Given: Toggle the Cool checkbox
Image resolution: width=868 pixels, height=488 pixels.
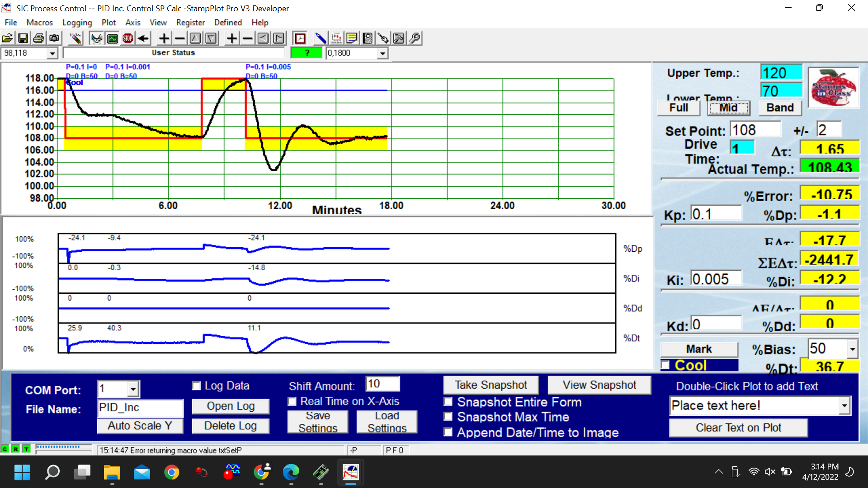Looking at the screenshot, I should [x=665, y=365].
